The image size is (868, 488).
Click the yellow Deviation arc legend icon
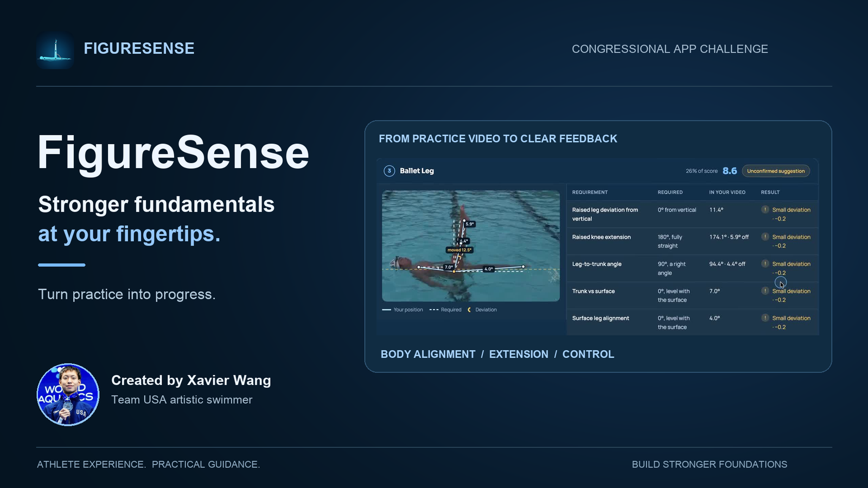pyautogui.click(x=469, y=310)
